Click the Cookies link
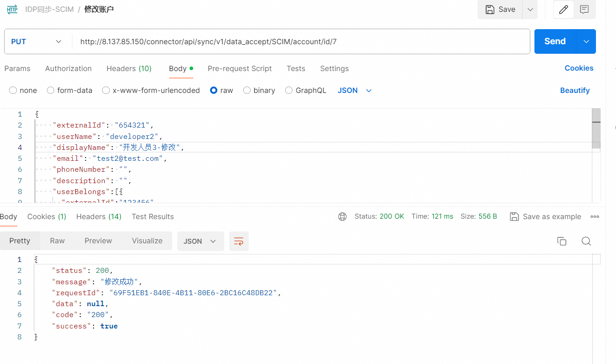Screen dimensions: 616x364 (x=579, y=68)
